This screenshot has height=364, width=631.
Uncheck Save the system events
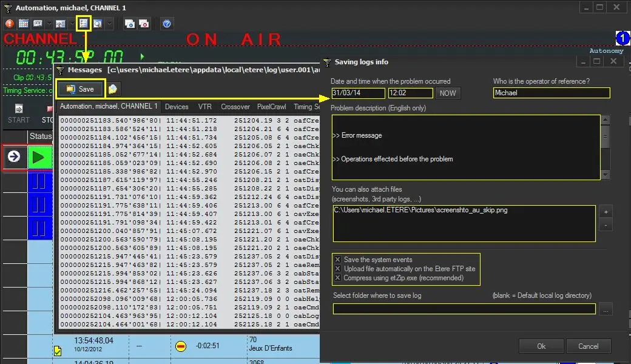coord(337,260)
